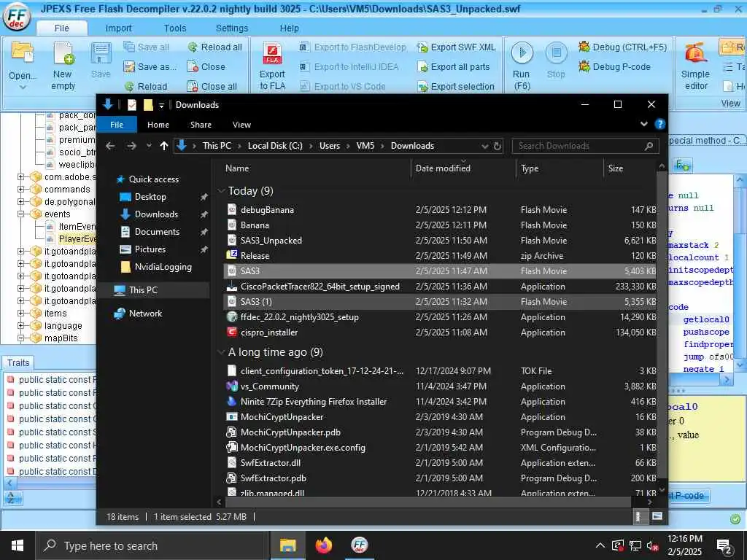Viewport: 747px width, 560px height.
Task: Open the Explorer File menu
Action: (x=117, y=125)
